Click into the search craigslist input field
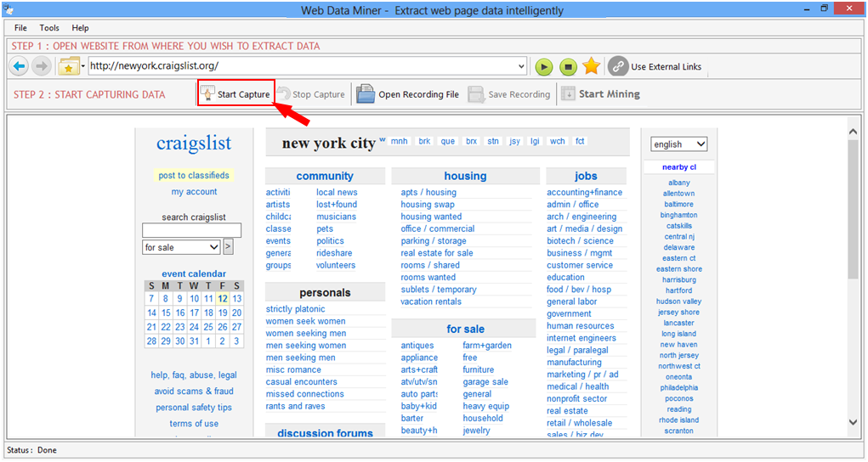Screen dimensions: 868x462 tap(191, 230)
